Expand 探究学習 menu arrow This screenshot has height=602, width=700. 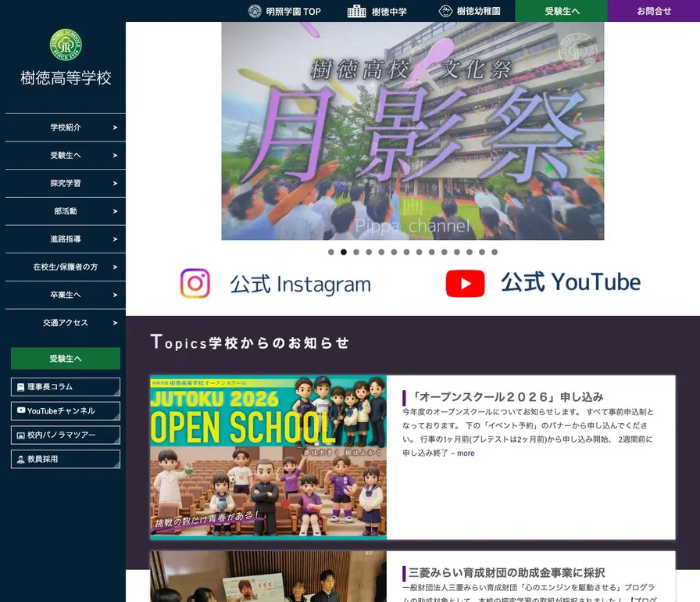pyautogui.click(x=115, y=183)
